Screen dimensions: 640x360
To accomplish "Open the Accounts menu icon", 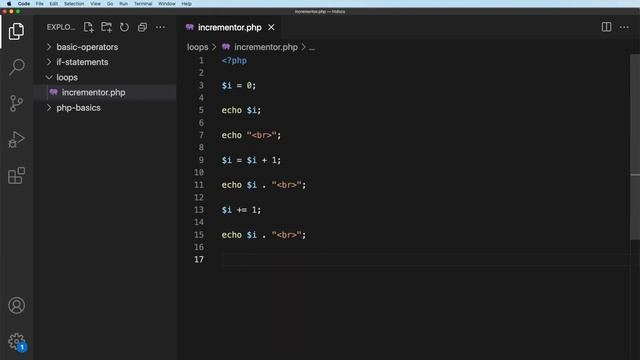I will click(16, 305).
